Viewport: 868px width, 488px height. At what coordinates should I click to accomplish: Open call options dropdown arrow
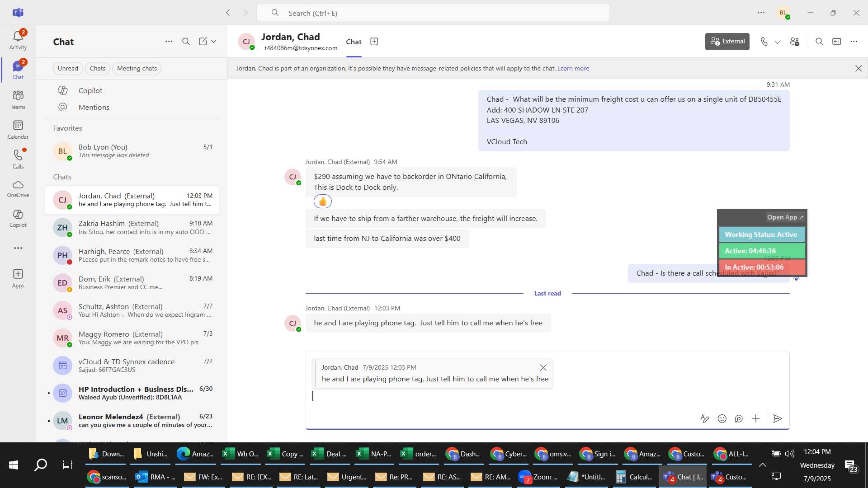[777, 42]
